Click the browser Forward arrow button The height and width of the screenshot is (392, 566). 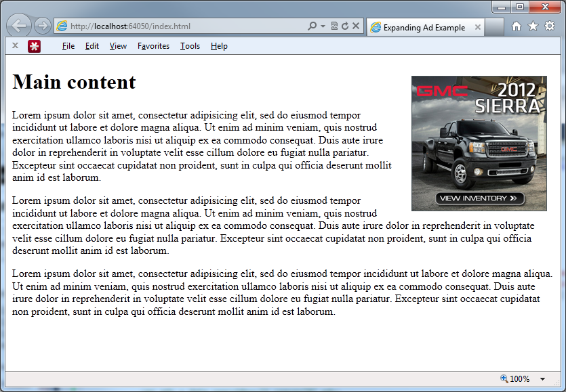pos(43,26)
